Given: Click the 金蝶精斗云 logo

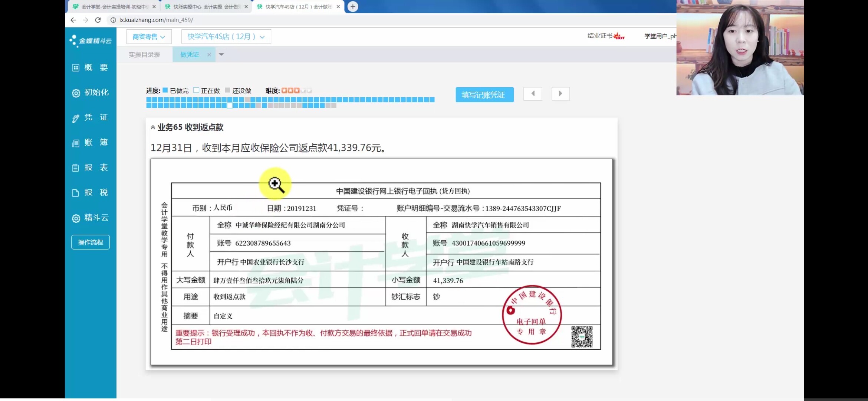Looking at the screenshot, I should click(x=91, y=40).
